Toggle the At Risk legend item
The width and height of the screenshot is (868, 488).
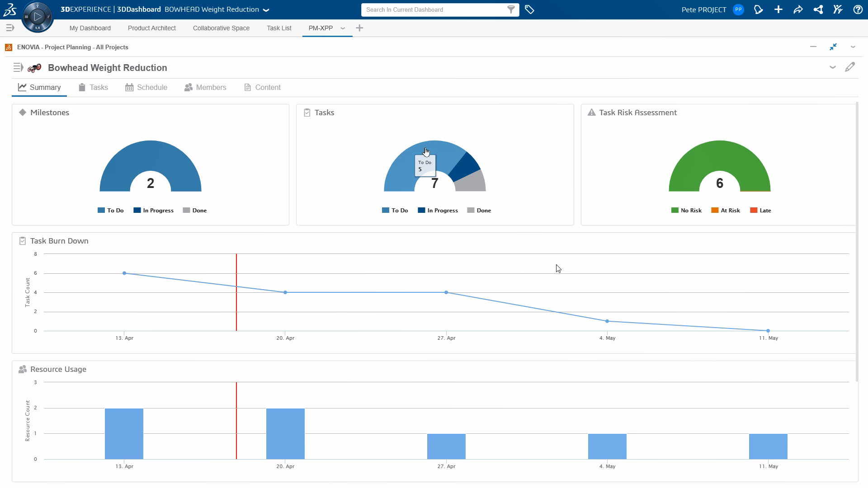730,211
